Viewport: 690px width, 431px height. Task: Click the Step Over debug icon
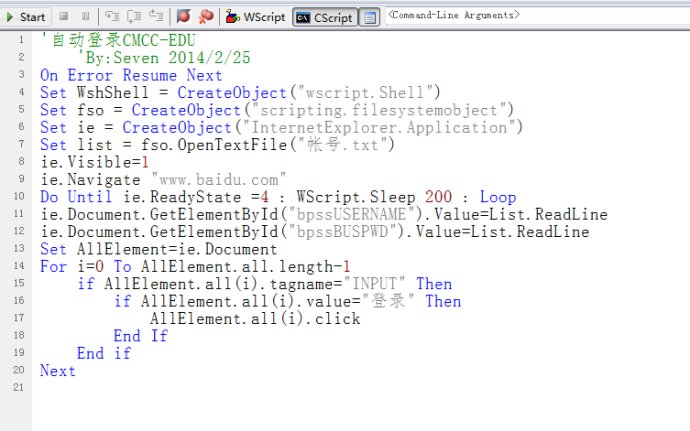click(x=134, y=16)
